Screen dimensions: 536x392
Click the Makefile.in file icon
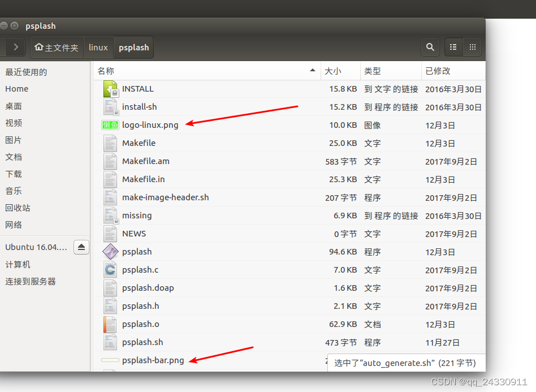[x=110, y=179]
